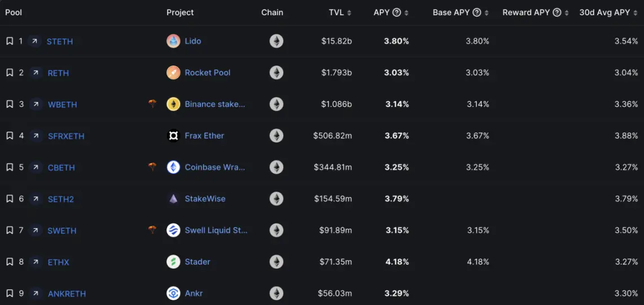This screenshot has height=305, width=644.
Task: Click the Ethereum chain icon for SETH2
Action: tap(276, 199)
